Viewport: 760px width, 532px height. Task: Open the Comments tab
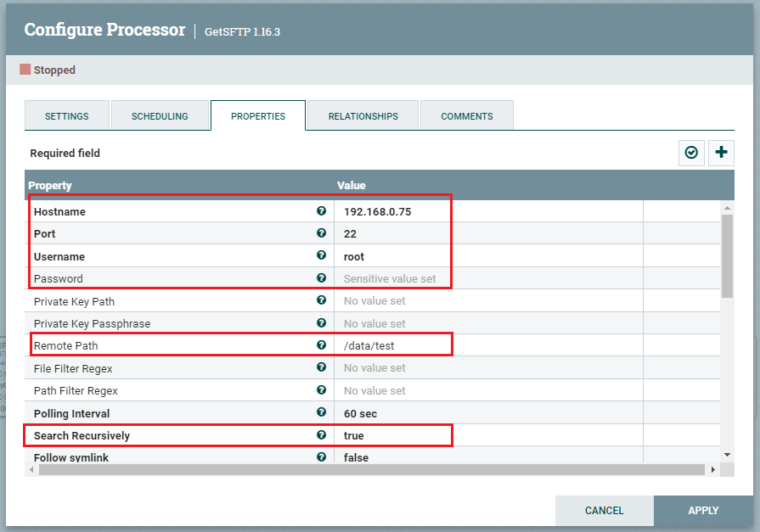[x=467, y=115]
